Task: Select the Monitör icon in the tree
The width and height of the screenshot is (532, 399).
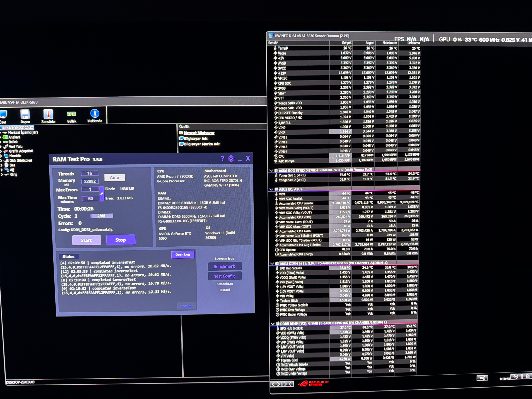Action: [6, 156]
